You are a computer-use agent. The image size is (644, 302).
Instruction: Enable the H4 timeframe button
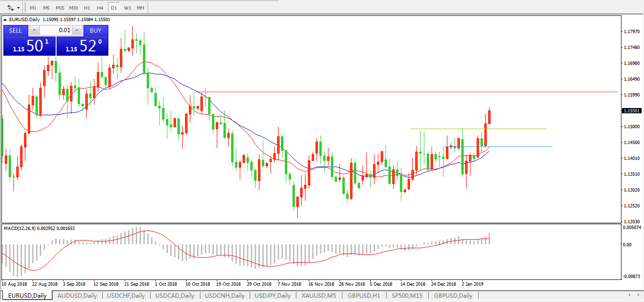(x=100, y=8)
